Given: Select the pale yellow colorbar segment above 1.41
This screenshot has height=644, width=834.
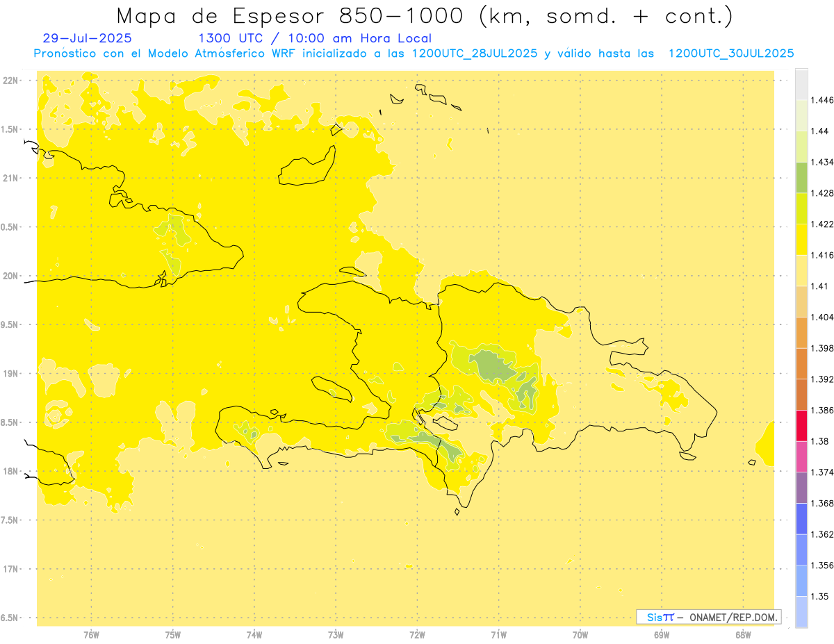Looking at the screenshot, I should (x=801, y=270).
